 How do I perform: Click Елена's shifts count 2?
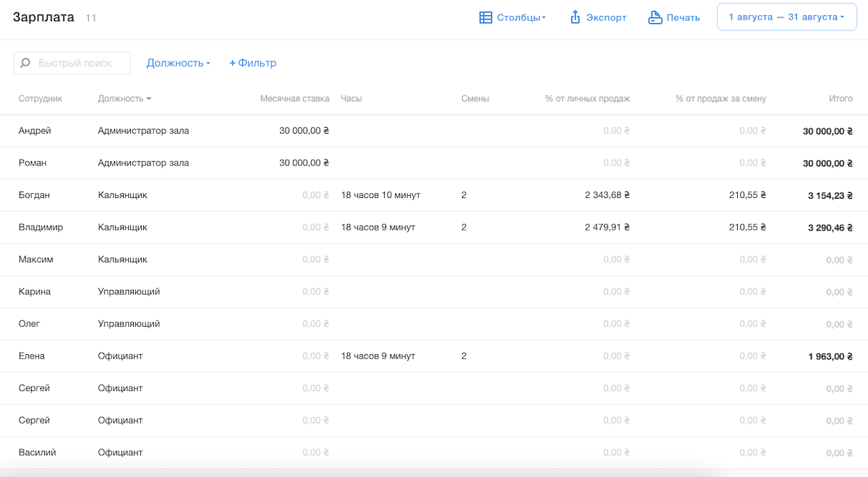[464, 356]
